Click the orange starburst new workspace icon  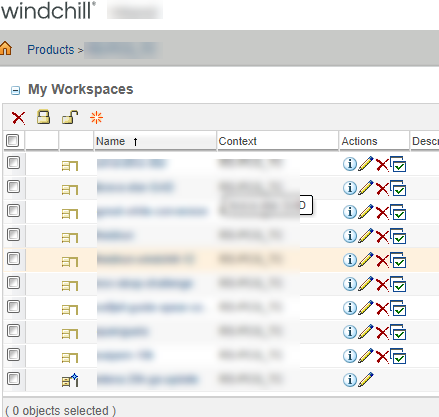[x=96, y=118]
